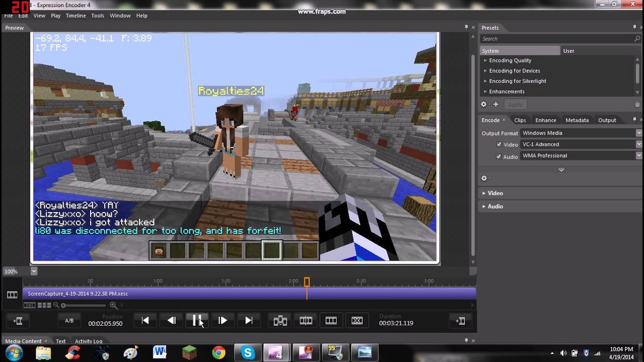Delete preset with the trash icon
Screen dimensions: 644x362
(637, 105)
